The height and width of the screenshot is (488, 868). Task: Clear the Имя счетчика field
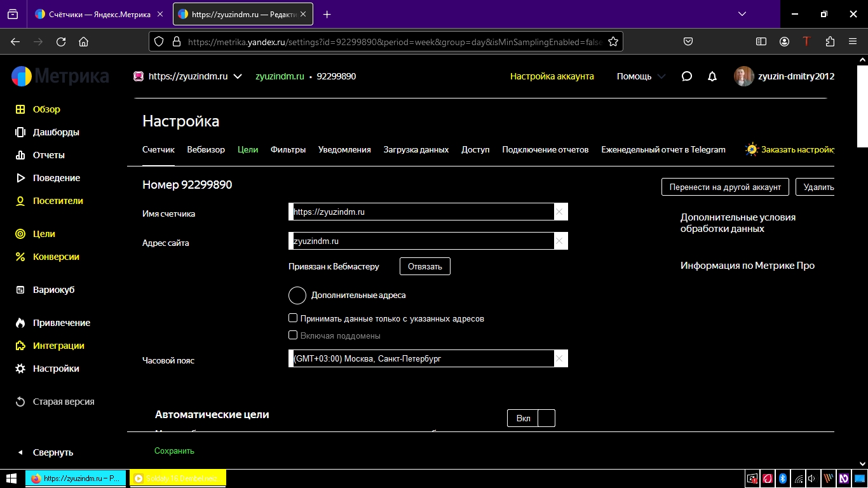[559, 212]
